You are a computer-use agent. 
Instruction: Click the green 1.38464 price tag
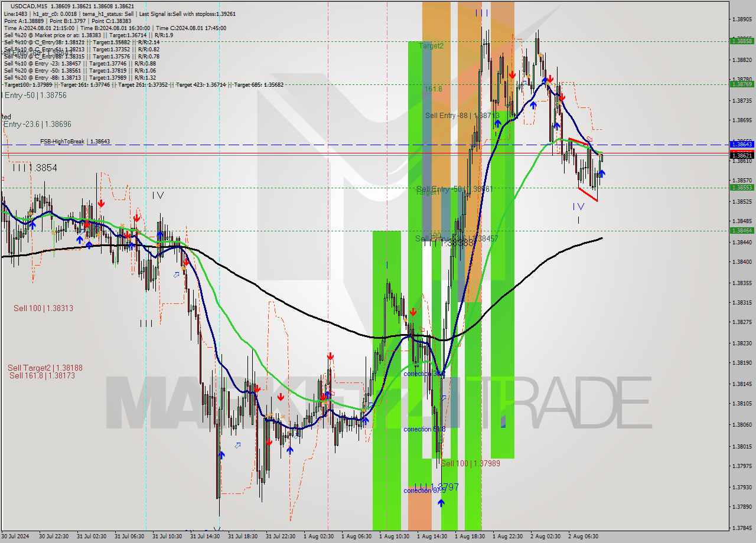[x=742, y=230]
